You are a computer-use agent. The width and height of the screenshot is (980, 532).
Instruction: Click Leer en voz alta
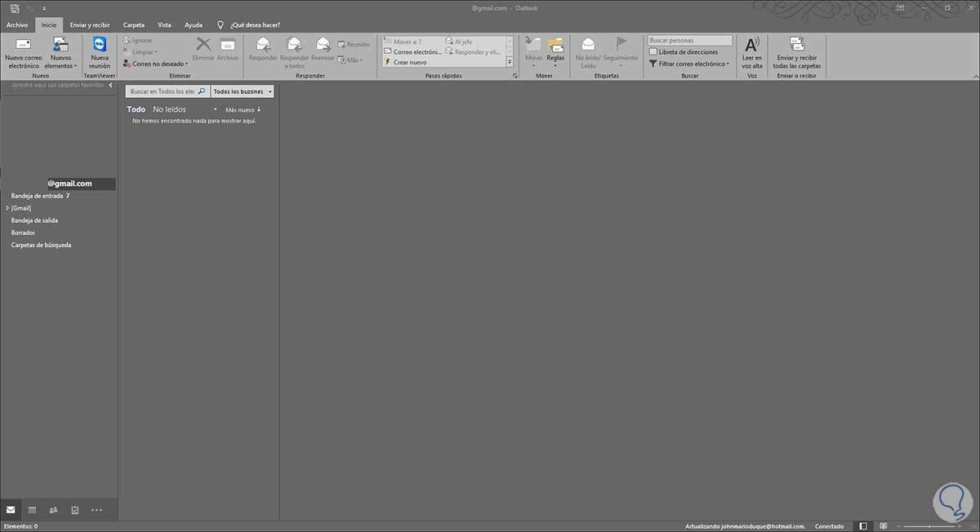click(x=752, y=52)
